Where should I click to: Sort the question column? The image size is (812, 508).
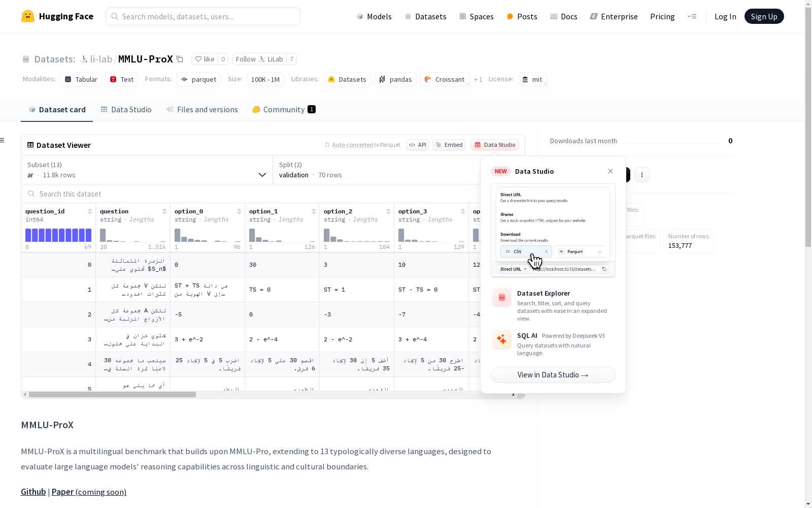pos(164,211)
